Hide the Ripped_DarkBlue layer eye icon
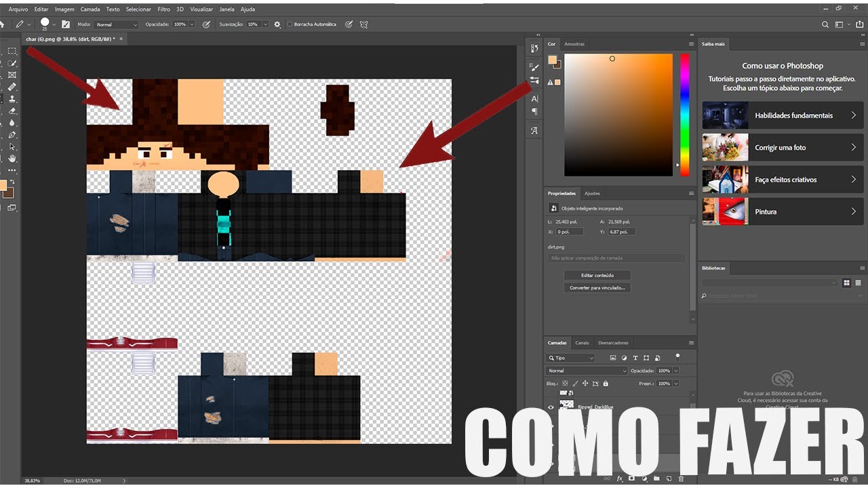Viewport: 868px width, 488px height. pos(551,407)
